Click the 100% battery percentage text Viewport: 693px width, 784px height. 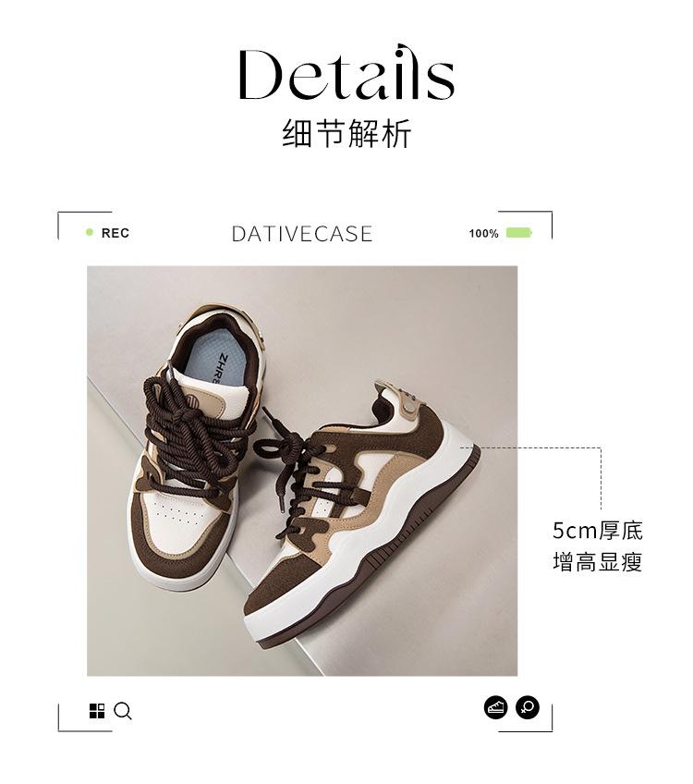click(x=483, y=234)
